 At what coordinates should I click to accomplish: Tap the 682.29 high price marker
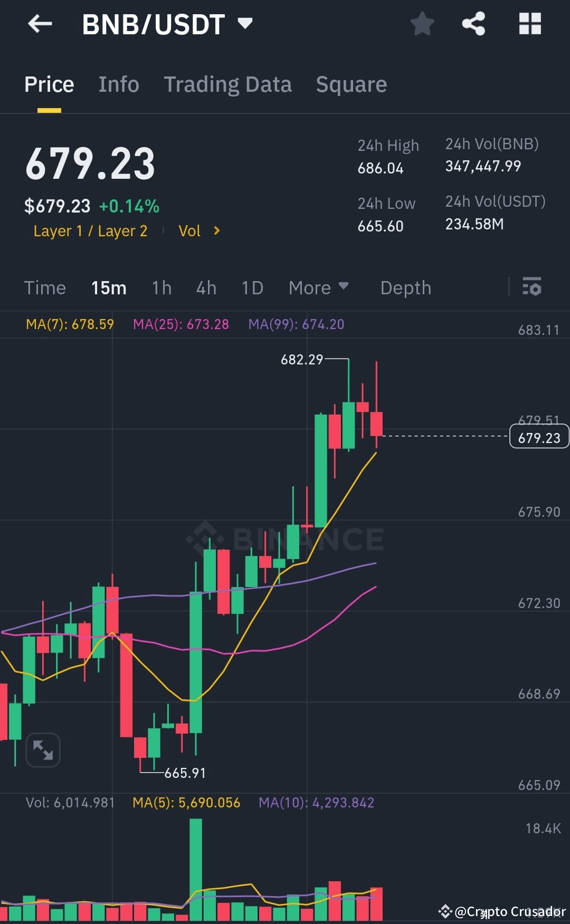click(x=302, y=360)
